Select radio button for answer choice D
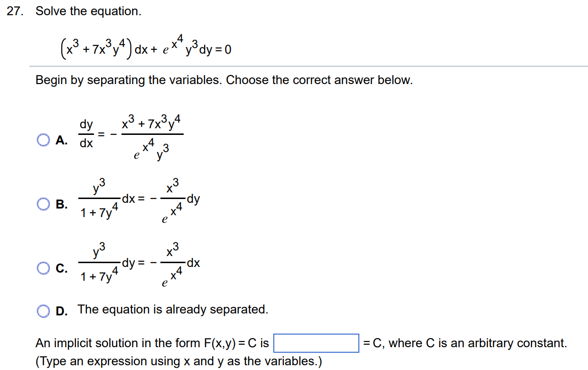The width and height of the screenshot is (588, 370). click(x=44, y=310)
